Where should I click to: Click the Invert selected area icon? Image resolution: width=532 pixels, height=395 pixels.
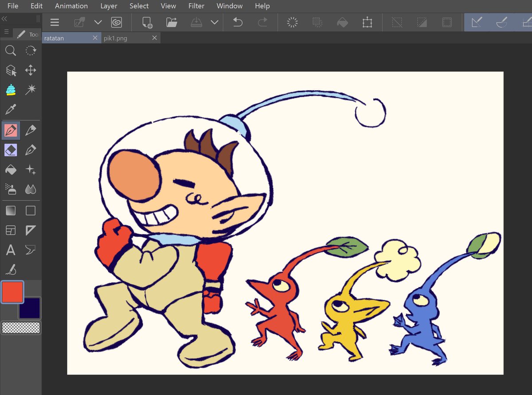(x=422, y=22)
